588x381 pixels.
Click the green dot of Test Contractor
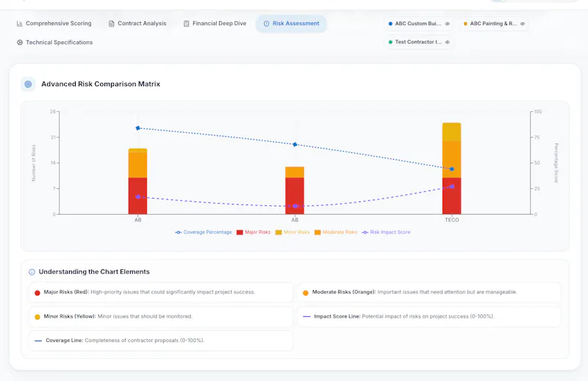pyautogui.click(x=390, y=42)
